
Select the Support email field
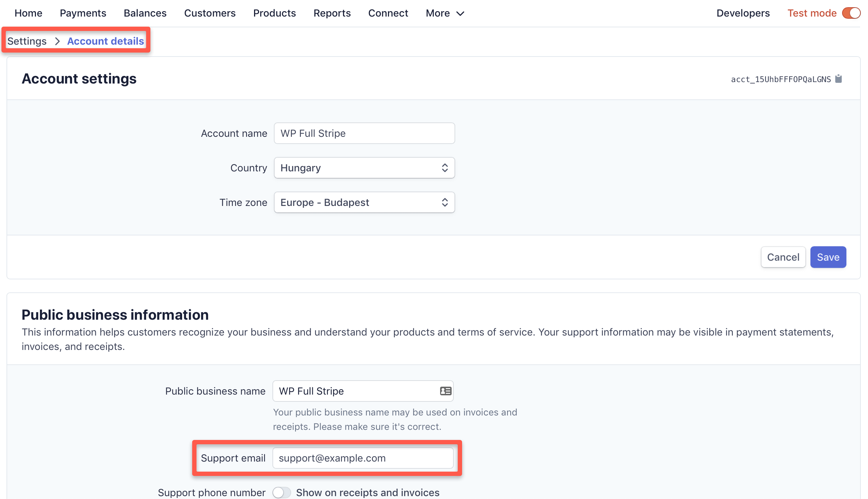363,458
